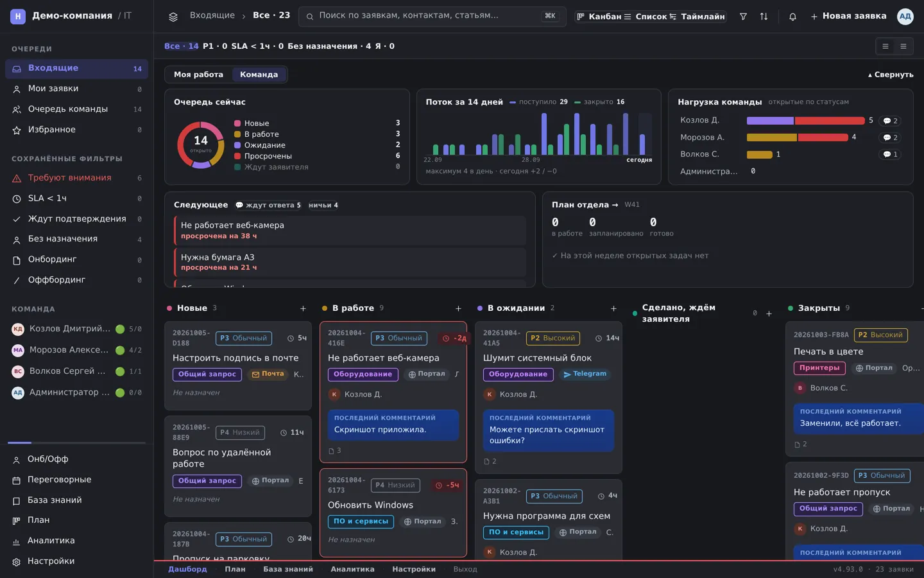
Task: Open the Демо-компания workspace switcher
Action: tap(71, 16)
